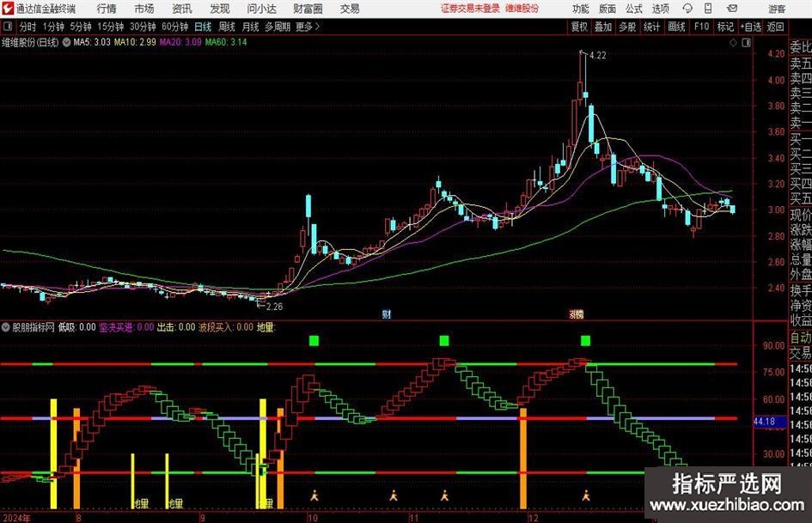Viewport: 812px width, 523px height.
Task: Open the customer service headset icon
Action: click(687, 9)
